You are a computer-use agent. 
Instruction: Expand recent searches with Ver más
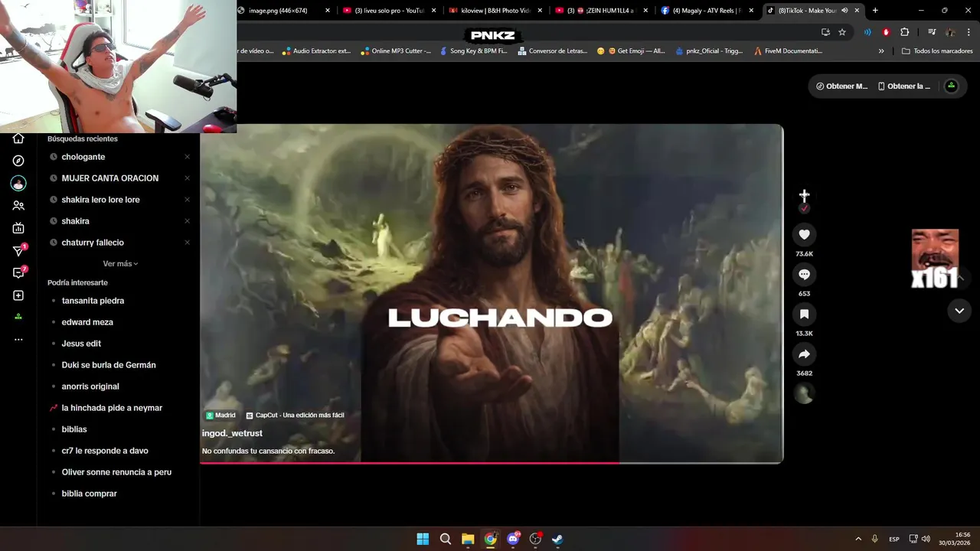(120, 264)
